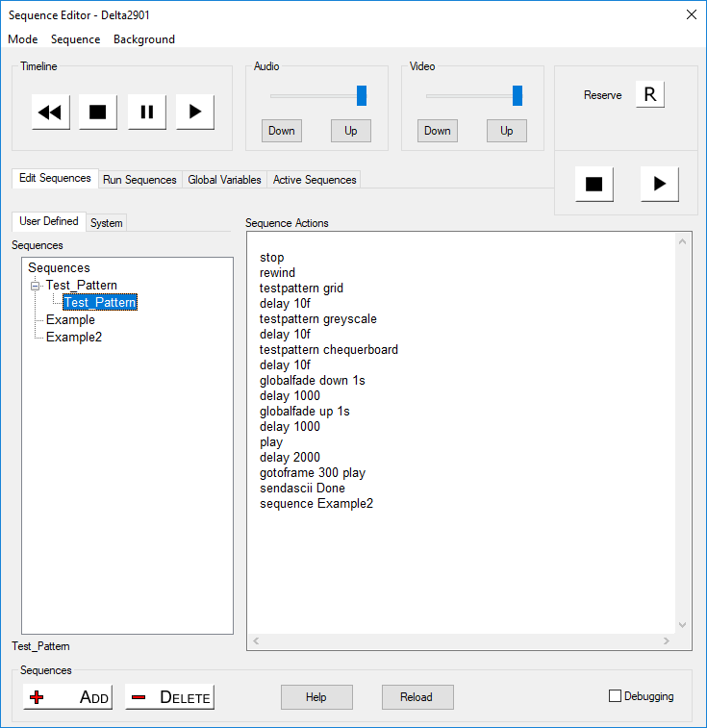The width and height of the screenshot is (707, 728).
Task: Click the 'play' action line
Action: click(x=271, y=442)
